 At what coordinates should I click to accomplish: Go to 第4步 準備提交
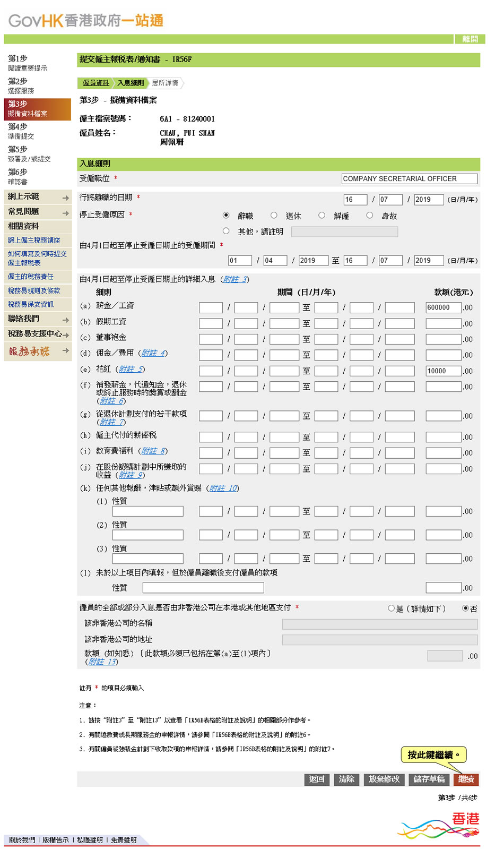coord(38,132)
